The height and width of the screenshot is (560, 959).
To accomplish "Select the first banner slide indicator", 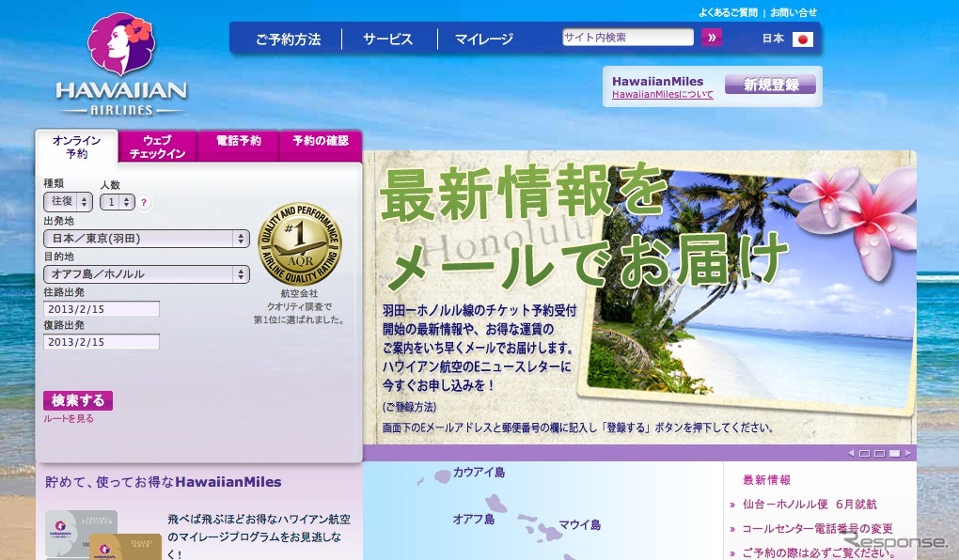I will tap(864, 453).
